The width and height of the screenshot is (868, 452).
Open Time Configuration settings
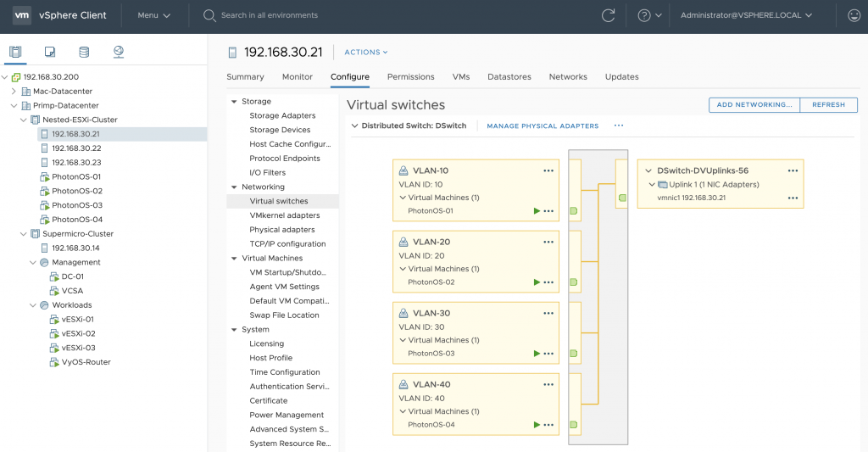(285, 372)
